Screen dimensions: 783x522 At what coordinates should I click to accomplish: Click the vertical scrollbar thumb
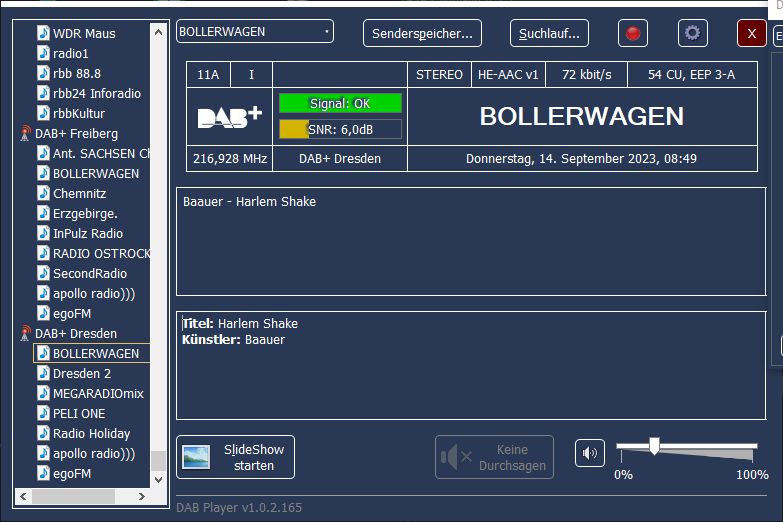(x=158, y=461)
